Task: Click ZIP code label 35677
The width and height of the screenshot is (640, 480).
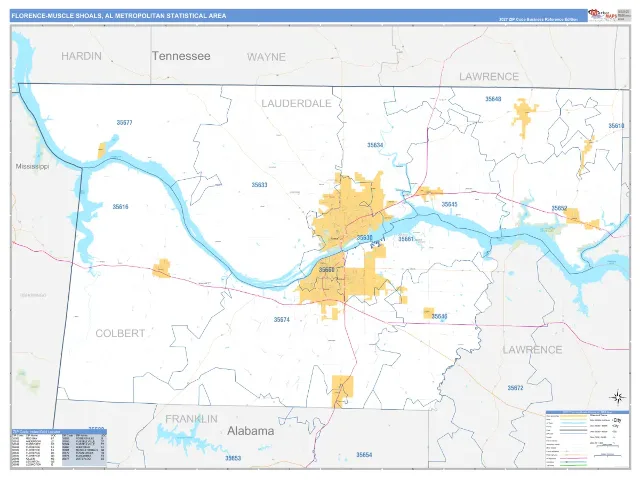Action: coord(124,122)
